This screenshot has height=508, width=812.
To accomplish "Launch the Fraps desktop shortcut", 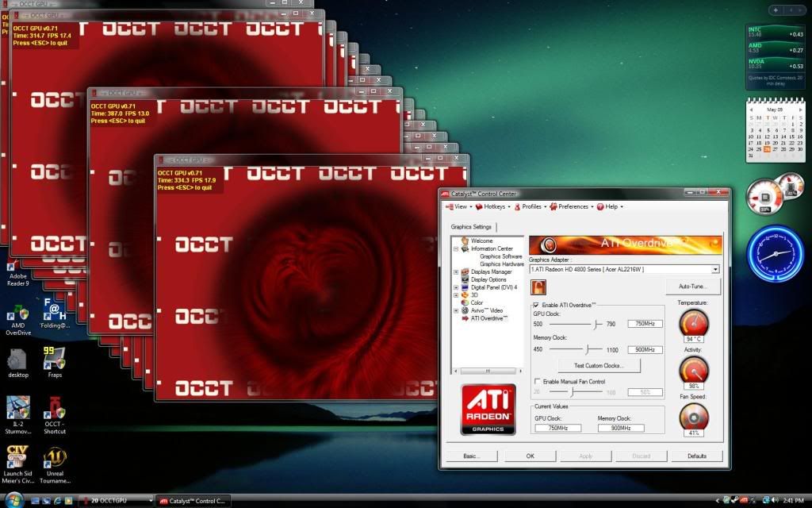I will coord(55,362).
